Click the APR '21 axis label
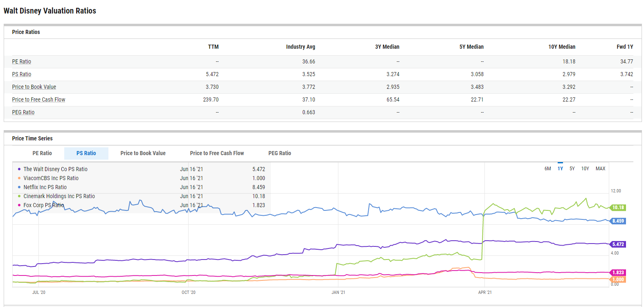 [485, 292]
